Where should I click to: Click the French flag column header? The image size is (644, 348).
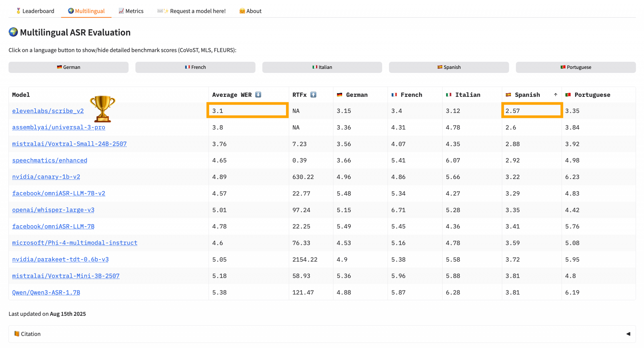pyautogui.click(x=407, y=95)
